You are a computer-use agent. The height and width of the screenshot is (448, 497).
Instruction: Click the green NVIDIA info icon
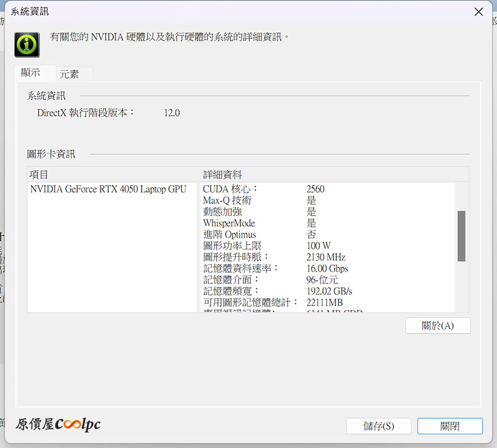point(27,45)
